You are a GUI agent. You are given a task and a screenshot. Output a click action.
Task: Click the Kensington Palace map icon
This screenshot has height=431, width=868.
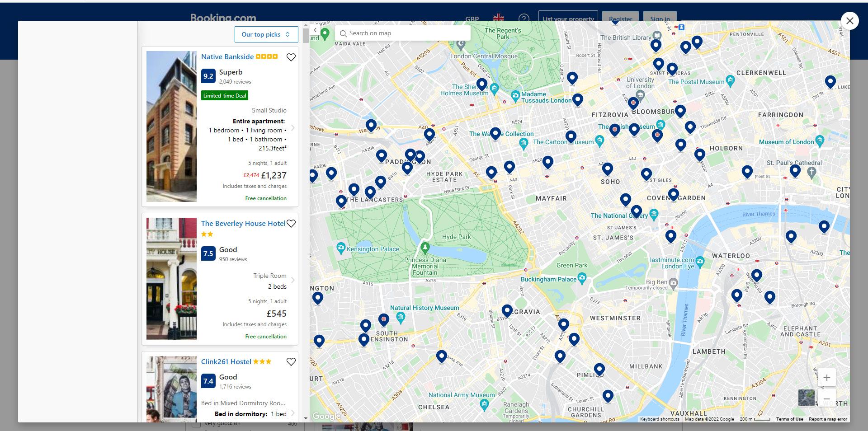(341, 247)
